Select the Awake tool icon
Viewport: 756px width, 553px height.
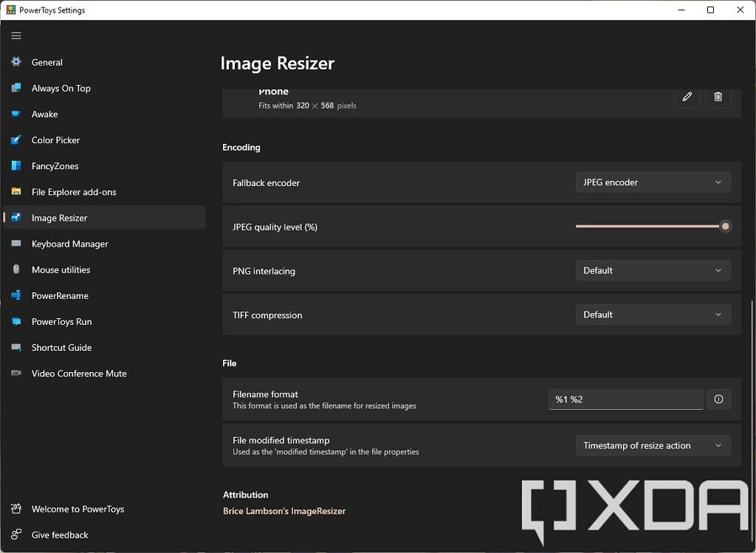click(16, 114)
